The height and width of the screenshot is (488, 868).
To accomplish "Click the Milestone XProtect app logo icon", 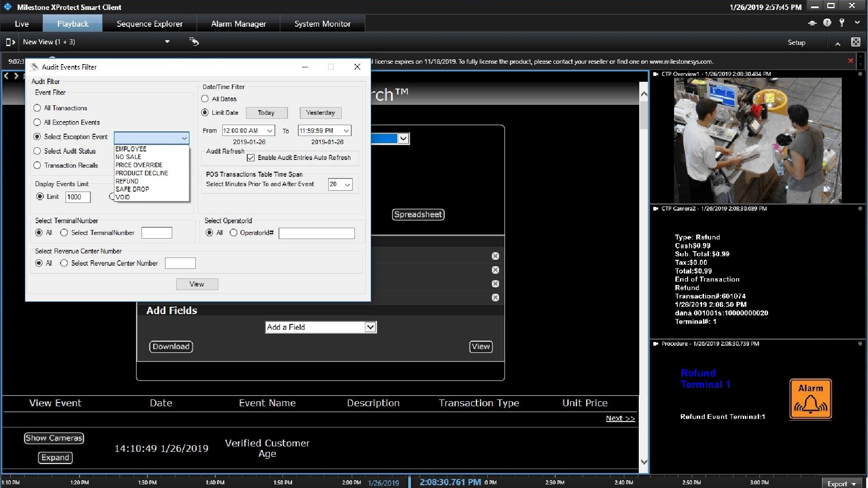I will pyautogui.click(x=8, y=7).
